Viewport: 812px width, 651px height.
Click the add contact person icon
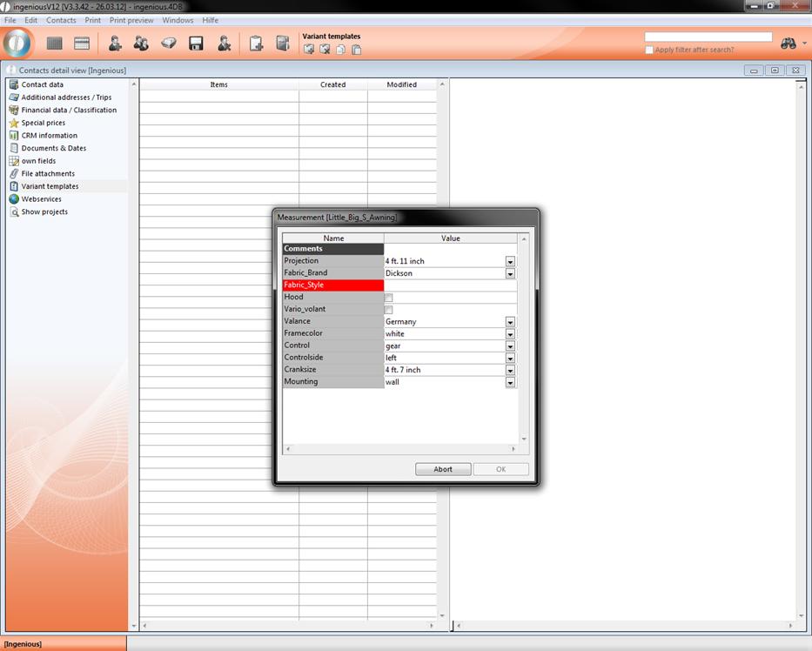[114, 44]
